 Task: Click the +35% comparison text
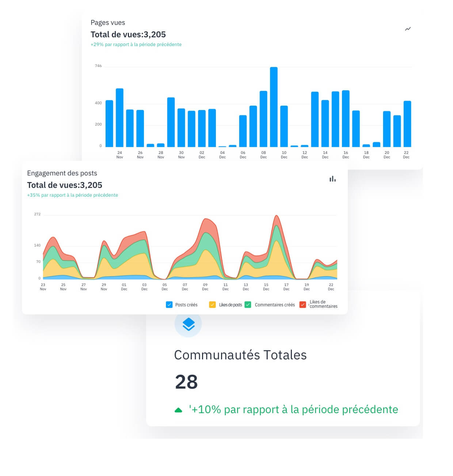click(72, 195)
